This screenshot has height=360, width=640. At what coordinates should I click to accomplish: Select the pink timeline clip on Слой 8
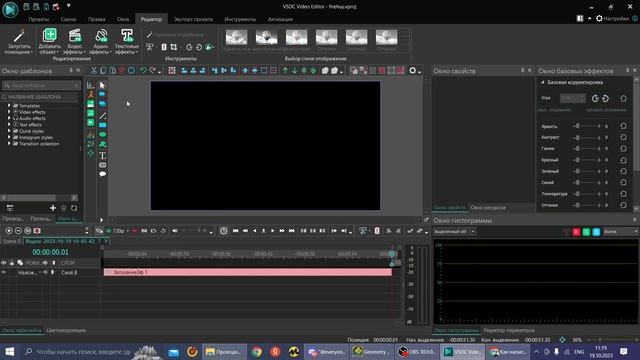click(247, 272)
